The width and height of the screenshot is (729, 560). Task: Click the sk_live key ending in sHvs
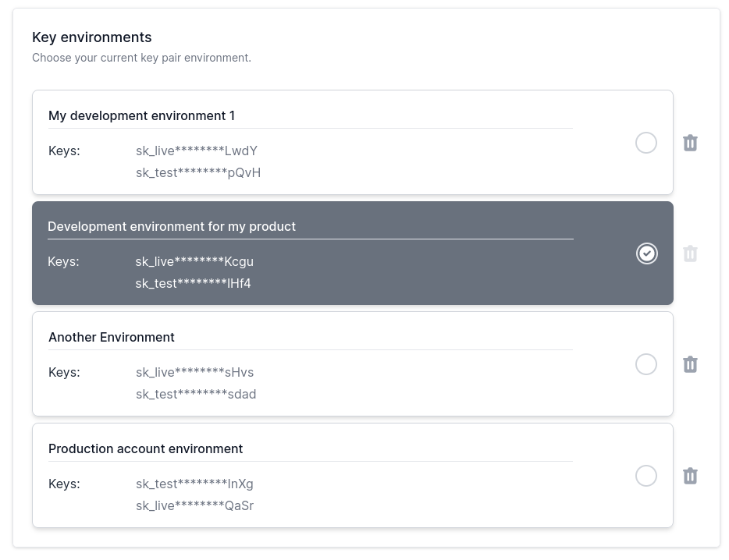[x=194, y=372]
